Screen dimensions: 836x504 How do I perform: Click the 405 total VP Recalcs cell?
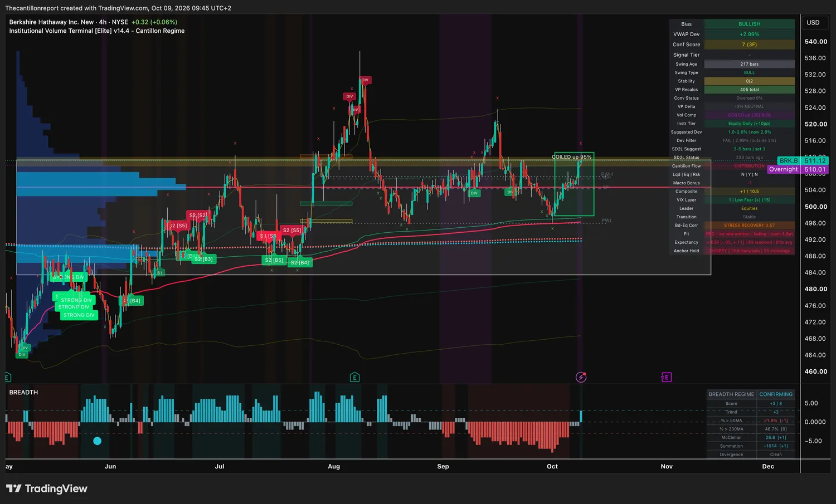tap(749, 90)
